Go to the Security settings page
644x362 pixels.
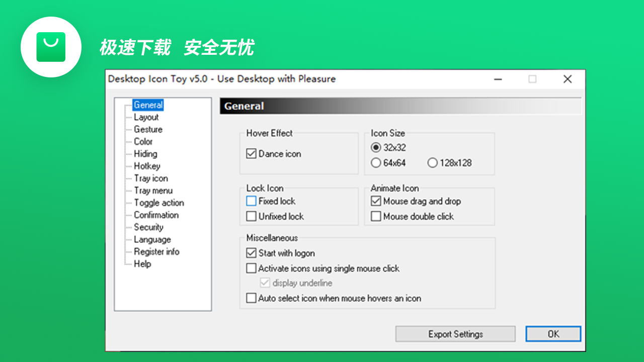148,227
